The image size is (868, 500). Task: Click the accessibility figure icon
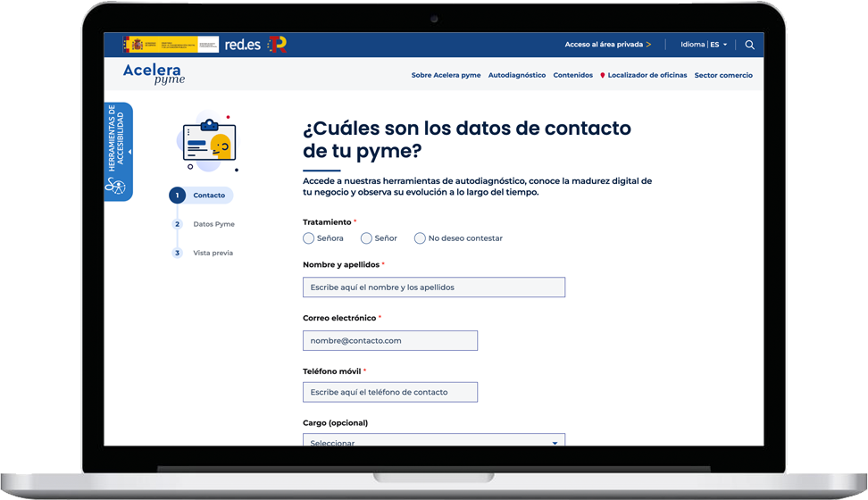pos(115,186)
